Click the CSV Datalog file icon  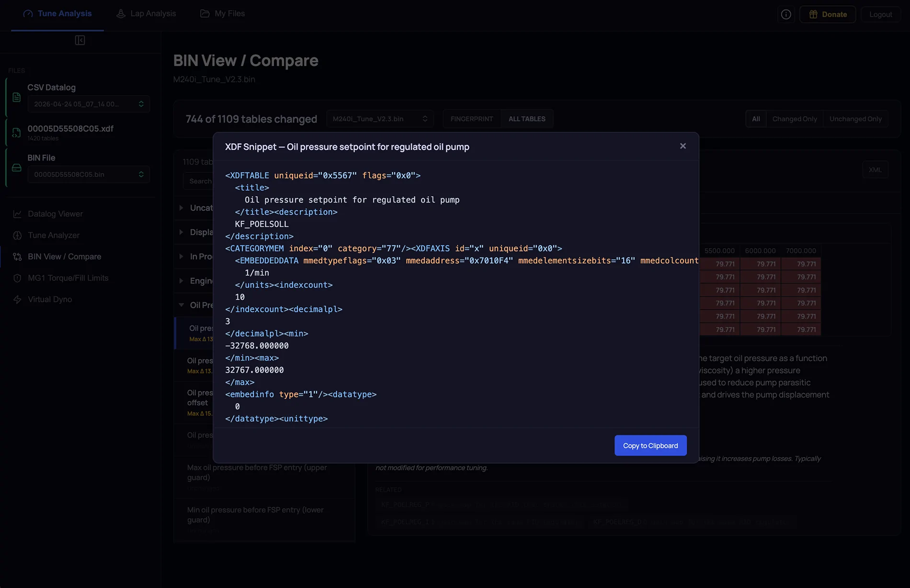(17, 97)
